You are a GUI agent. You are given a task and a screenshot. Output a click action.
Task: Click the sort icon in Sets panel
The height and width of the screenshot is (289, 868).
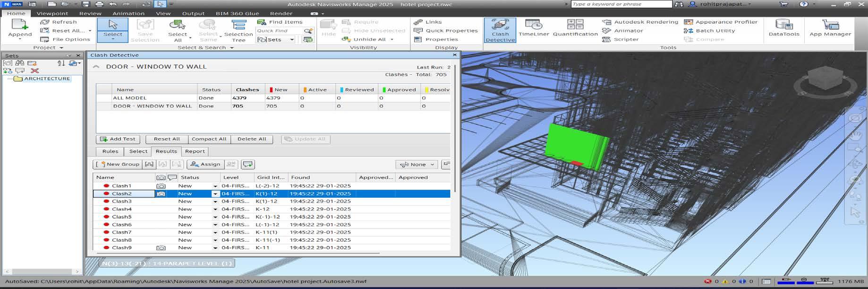[61, 63]
